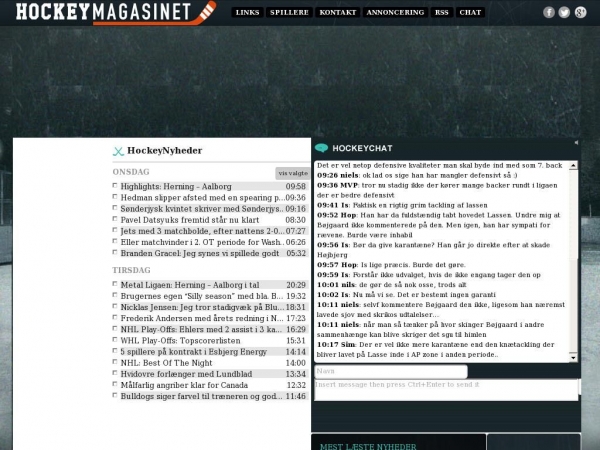
Task: Open the Twitter social icon
Action: (564, 12)
